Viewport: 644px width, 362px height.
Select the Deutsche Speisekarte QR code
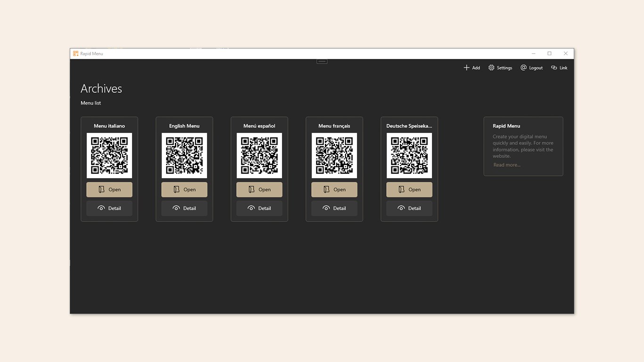[x=409, y=156]
